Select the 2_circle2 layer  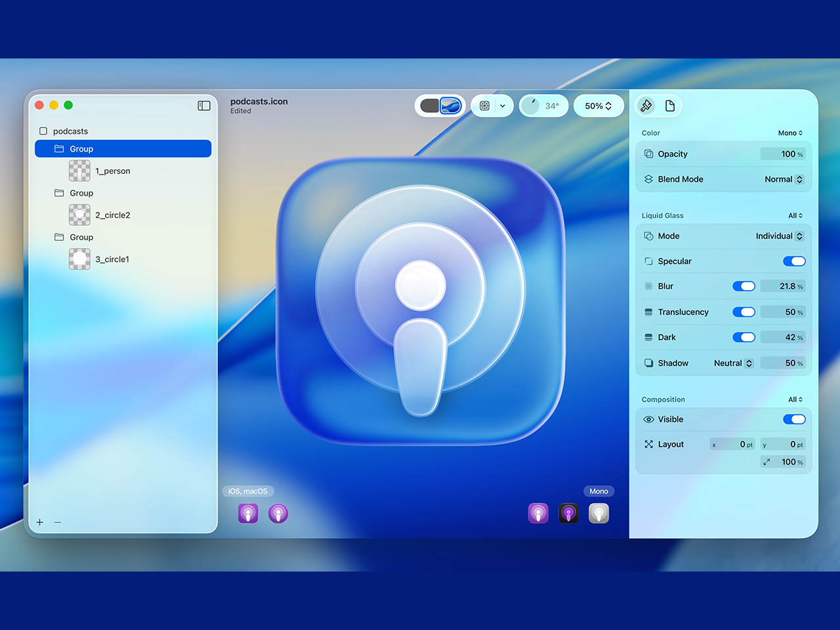point(112,215)
